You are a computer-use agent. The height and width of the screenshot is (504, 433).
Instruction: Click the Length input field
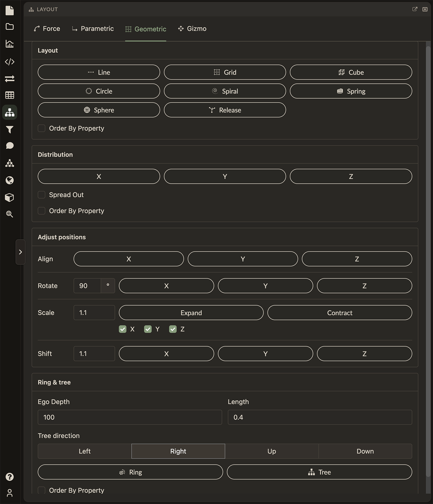(320, 417)
